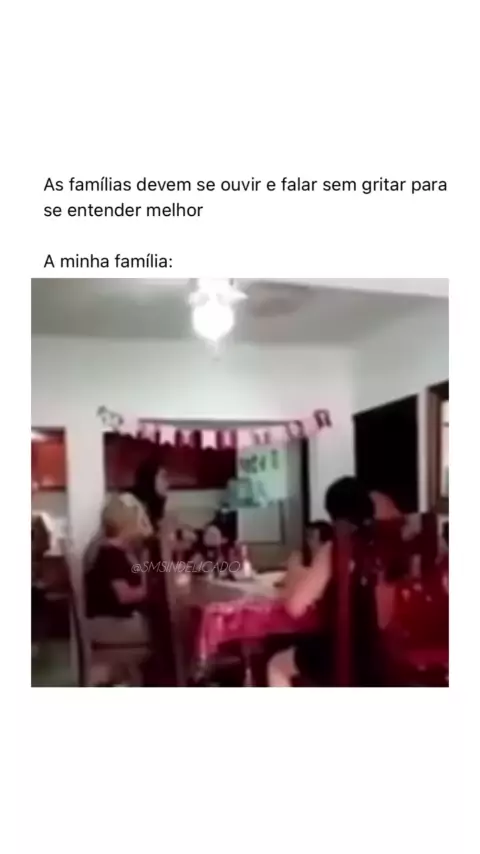The width and height of the screenshot is (480, 854).
Task: Click the pink party banner on the wall
Action: click(215, 429)
